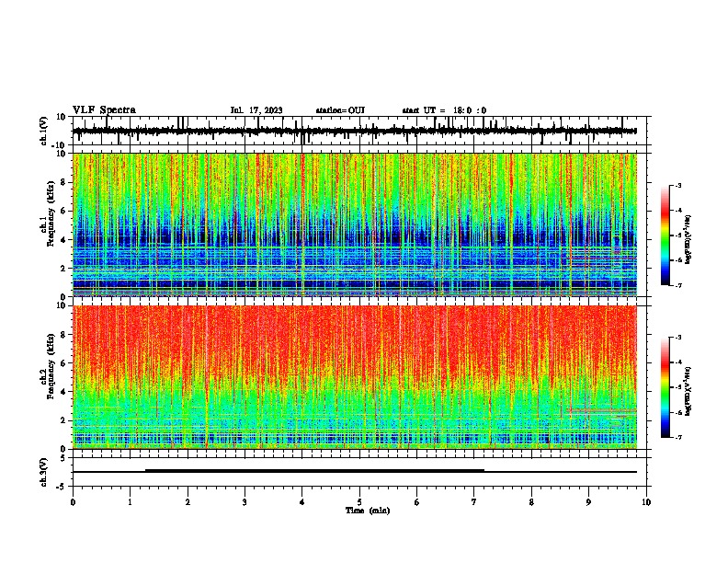Click time axis tick label "2"
The height and width of the screenshot is (563, 728).
188,502
